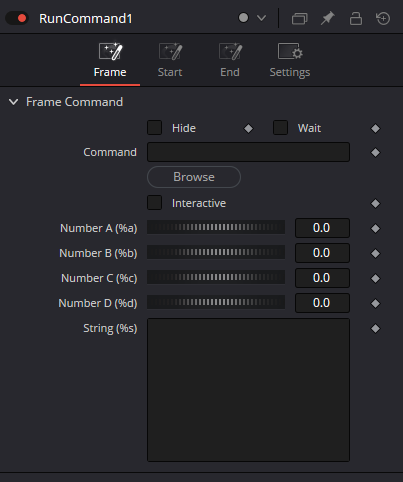
Task: Click the Browse button
Action: pyautogui.click(x=194, y=177)
